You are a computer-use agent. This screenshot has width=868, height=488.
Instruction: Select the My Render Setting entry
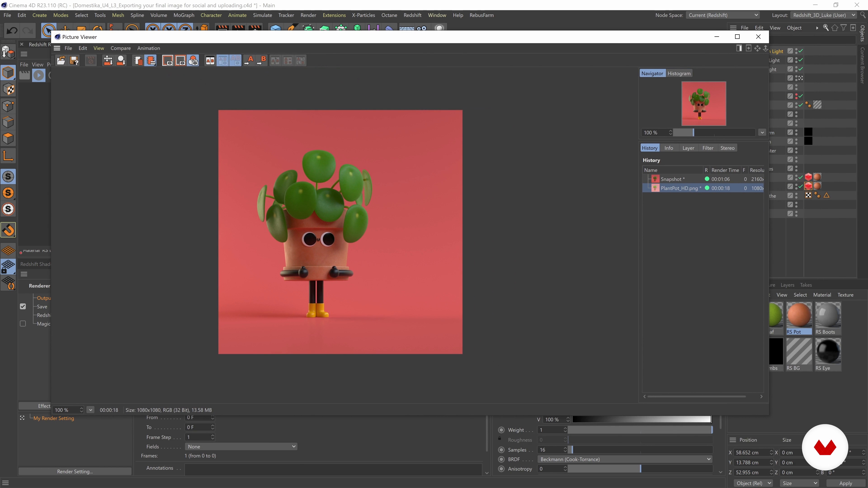54,418
